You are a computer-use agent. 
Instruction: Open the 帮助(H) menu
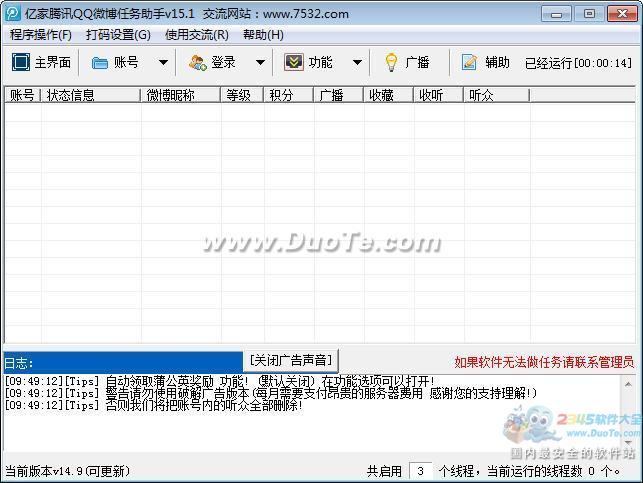tap(263, 35)
